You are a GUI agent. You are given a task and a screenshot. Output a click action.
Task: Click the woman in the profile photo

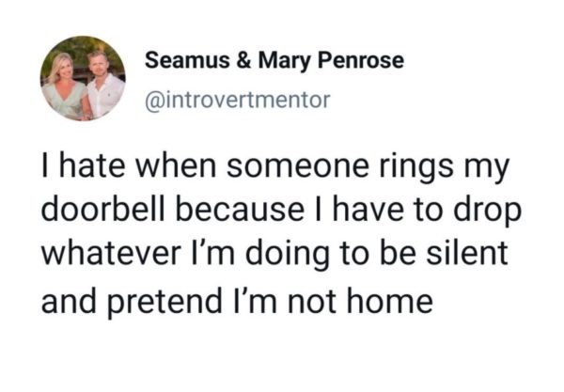tap(66, 83)
